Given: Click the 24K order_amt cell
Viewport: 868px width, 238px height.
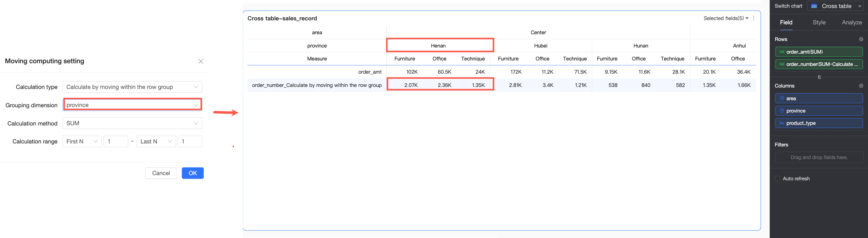Looking at the screenshot, I should [480, 72].
